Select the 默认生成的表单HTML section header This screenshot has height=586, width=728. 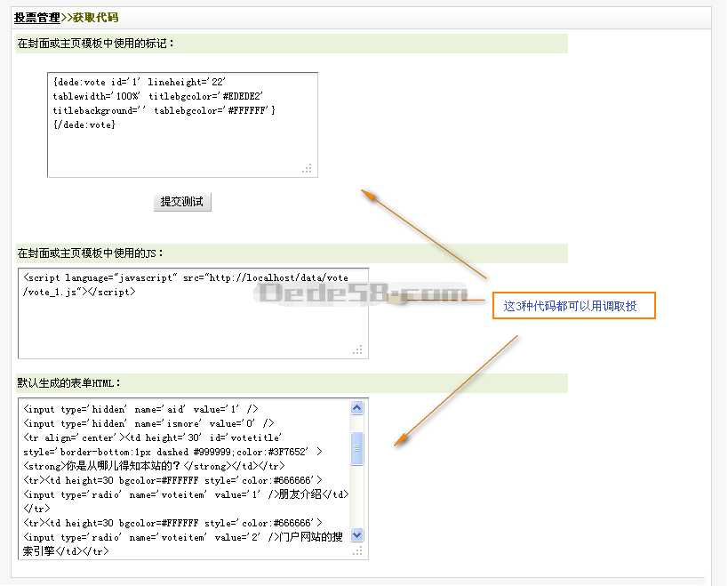click(x=69, y=383)
